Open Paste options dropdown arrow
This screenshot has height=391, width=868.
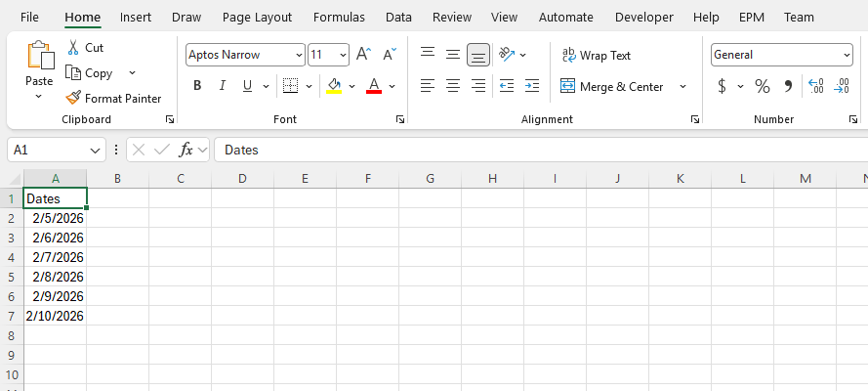(x=39, y=97)
